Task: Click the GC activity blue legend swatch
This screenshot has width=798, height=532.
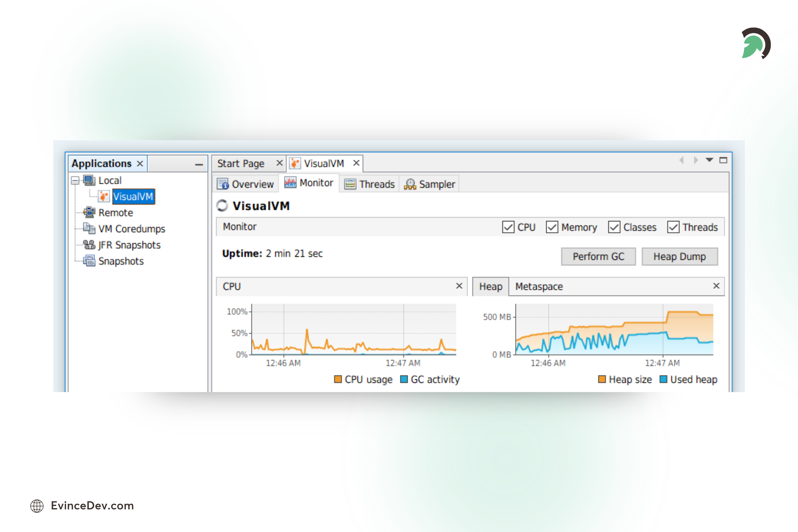Action: (x=404, y=379)
